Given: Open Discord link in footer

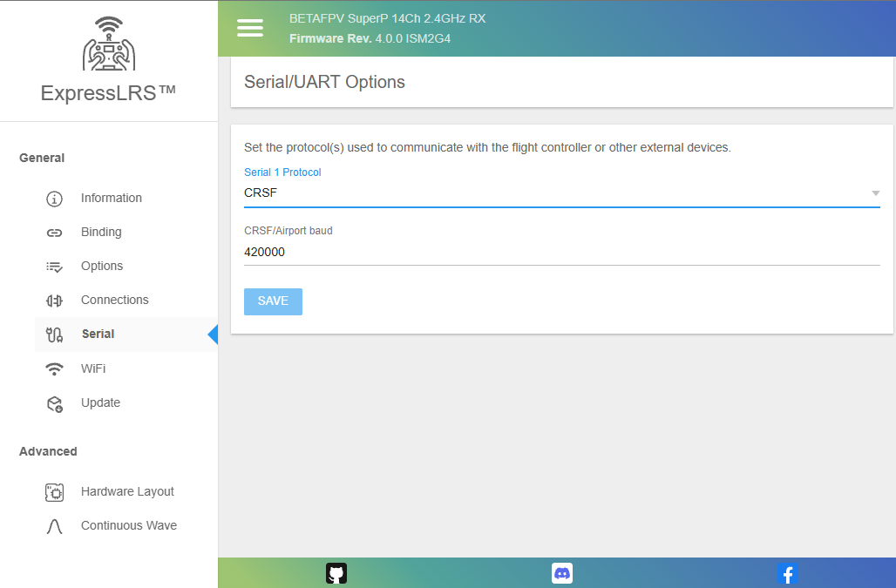Looking at the screenshot, I should [x=562, y=573].
